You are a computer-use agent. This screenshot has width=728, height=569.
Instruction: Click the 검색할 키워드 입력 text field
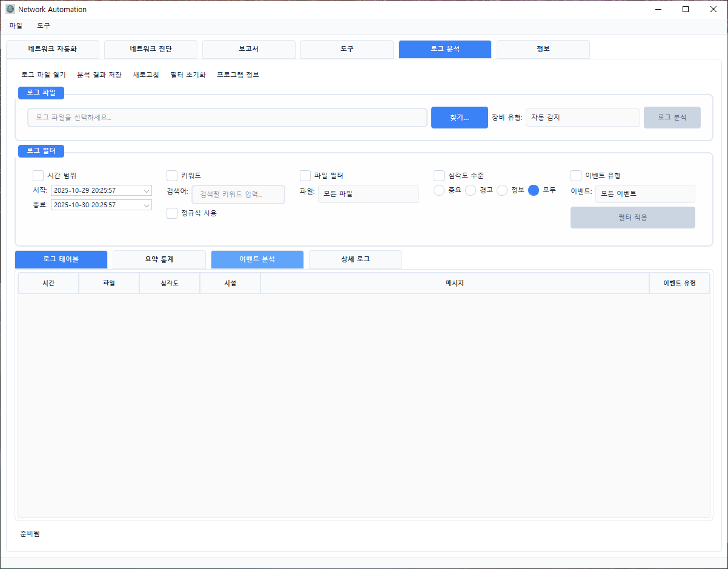[x=238, y=195]
